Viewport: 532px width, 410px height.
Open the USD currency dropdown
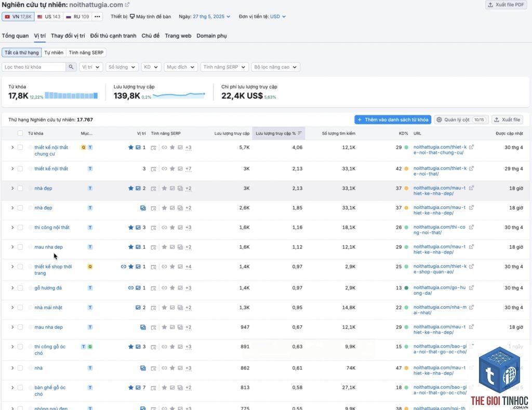coord(278,17)
